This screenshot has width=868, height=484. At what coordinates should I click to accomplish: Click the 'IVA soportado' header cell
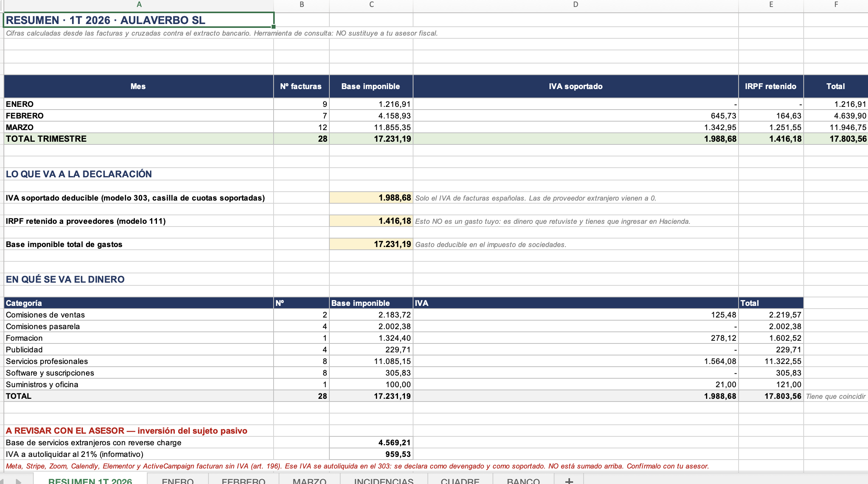576,86
